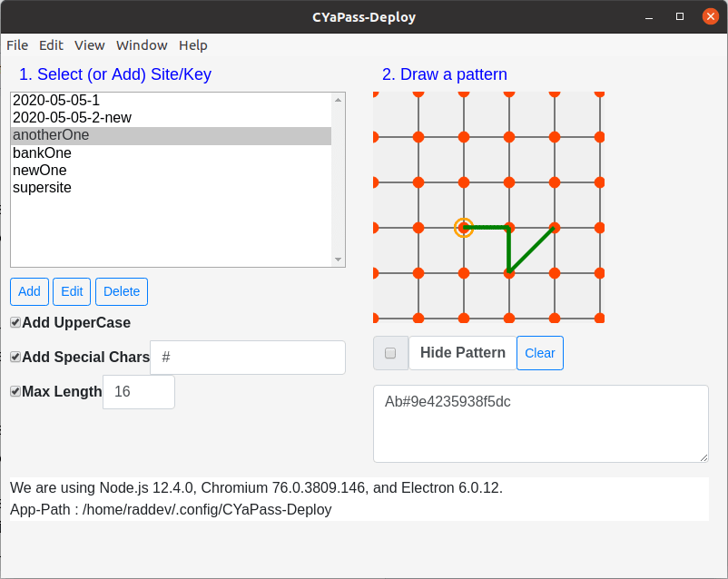This screenshot has width=728, height=579.
Task: Open the File menu
Action: pyautogui.click(x=17, y=45)
